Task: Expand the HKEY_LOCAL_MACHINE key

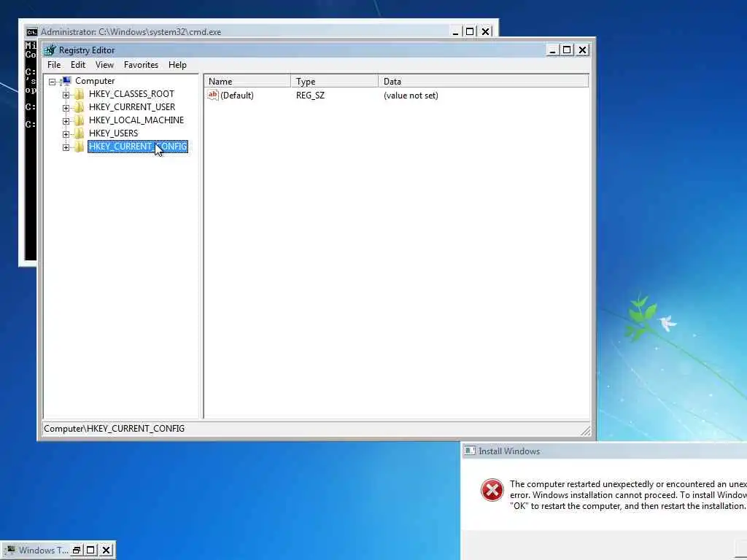Action: 66,121
